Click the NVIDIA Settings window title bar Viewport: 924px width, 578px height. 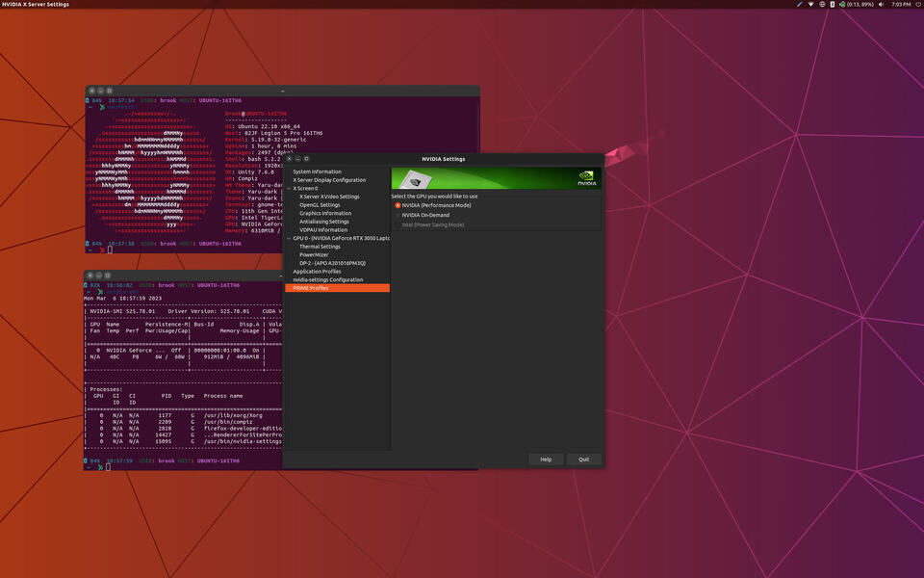[443, 159]
